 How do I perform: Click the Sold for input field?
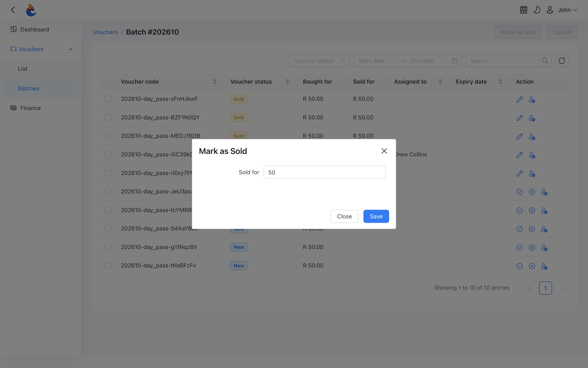click(x=324, y=172)
